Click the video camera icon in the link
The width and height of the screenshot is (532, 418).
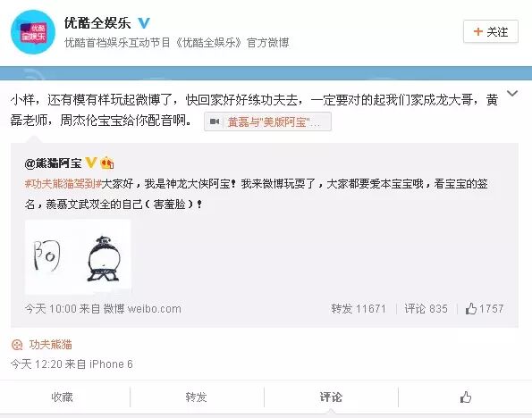tap(215, 121)
